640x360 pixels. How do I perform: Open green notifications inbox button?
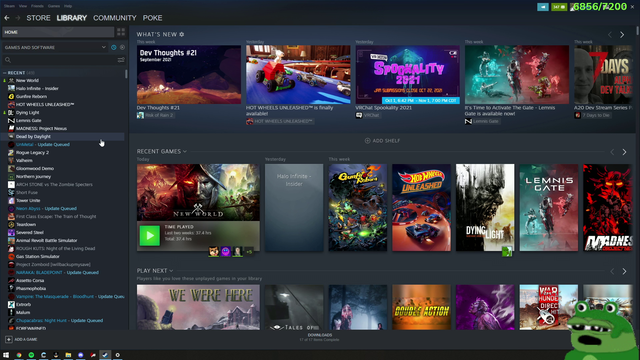(559, 7)
